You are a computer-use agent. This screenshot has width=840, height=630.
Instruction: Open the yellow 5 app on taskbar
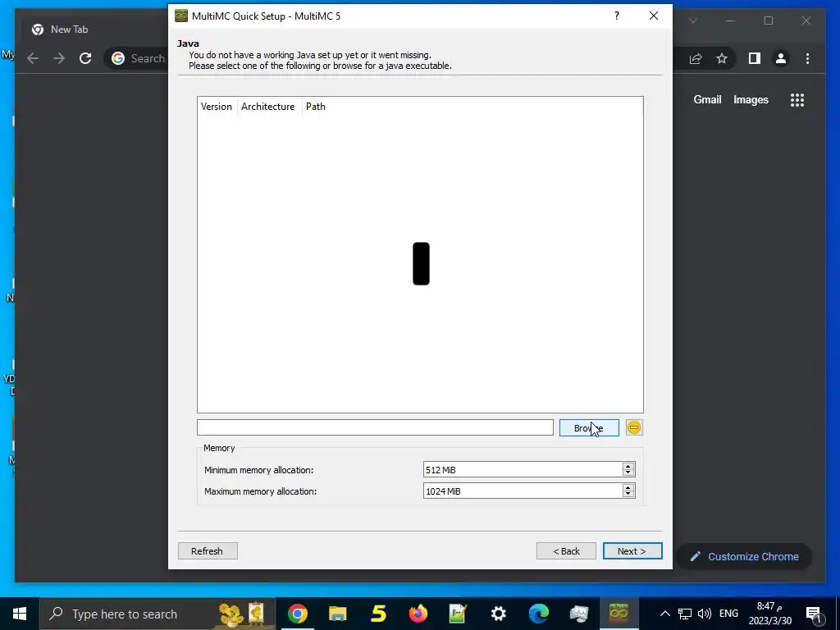point(378,614)
